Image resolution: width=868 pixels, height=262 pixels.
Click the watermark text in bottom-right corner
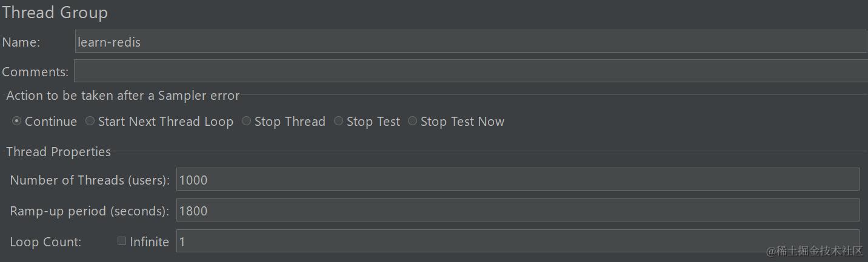tap(814, 251)
